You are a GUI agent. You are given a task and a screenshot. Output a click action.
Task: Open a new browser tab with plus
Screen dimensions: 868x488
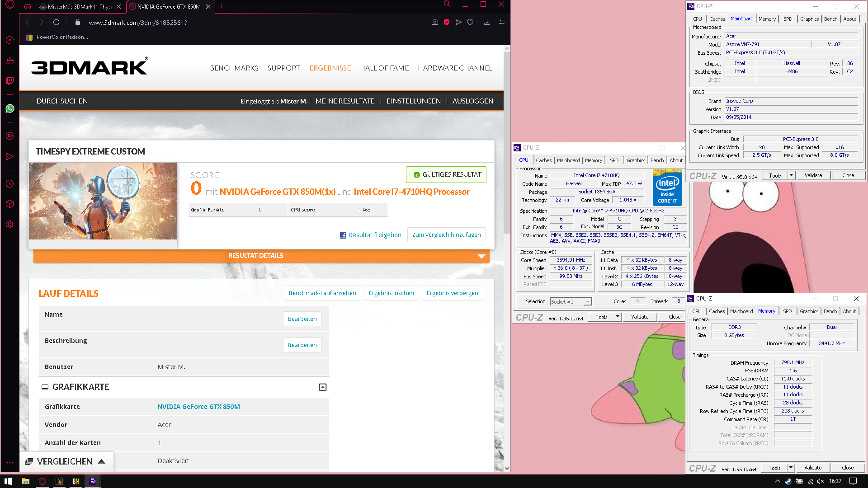[x=222, y=6]
